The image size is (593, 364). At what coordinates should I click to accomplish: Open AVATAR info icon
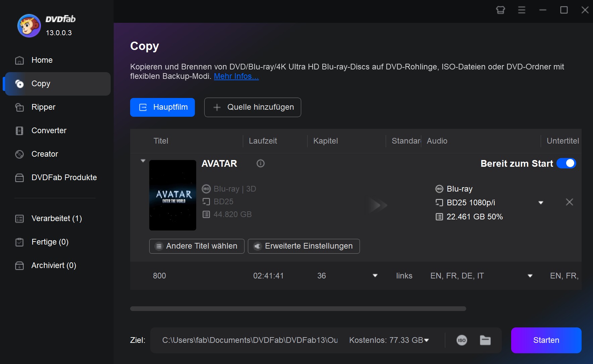tap(261, 163)
